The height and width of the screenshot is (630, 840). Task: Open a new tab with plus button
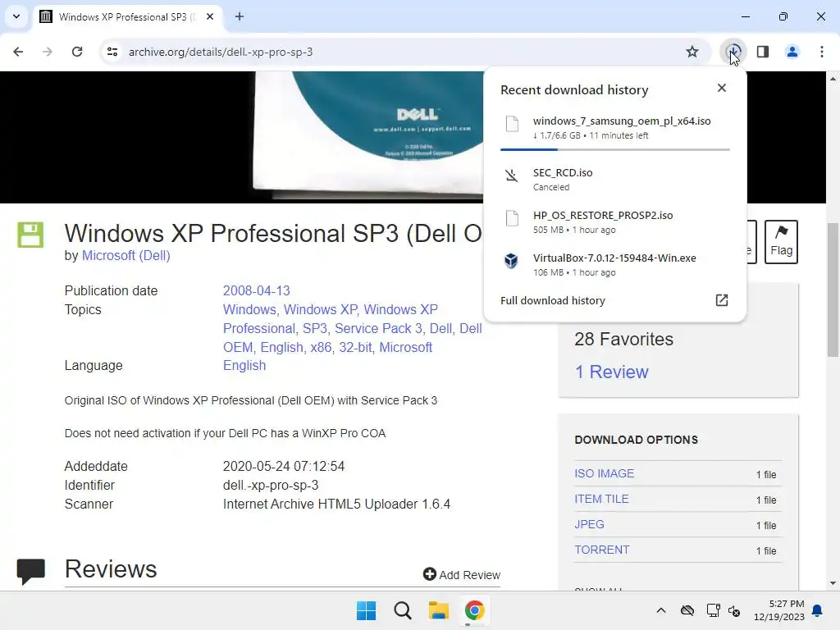(x=240, y=16)
